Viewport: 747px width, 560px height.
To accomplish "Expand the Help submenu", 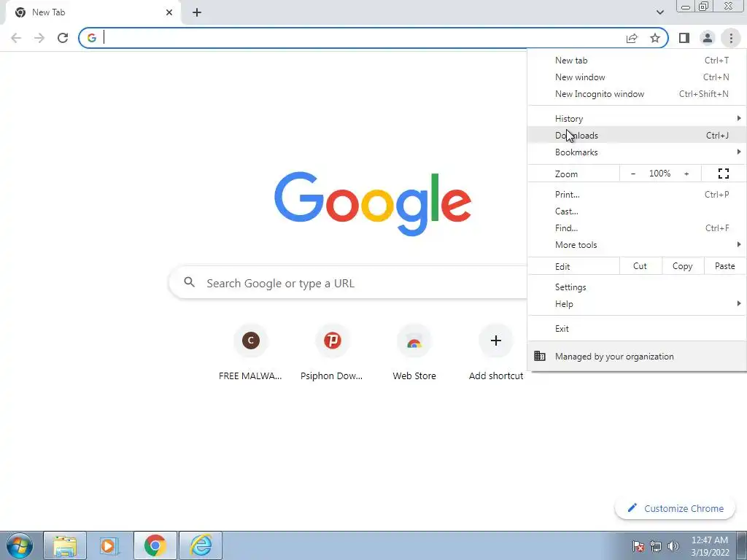I will coord(637,304).
